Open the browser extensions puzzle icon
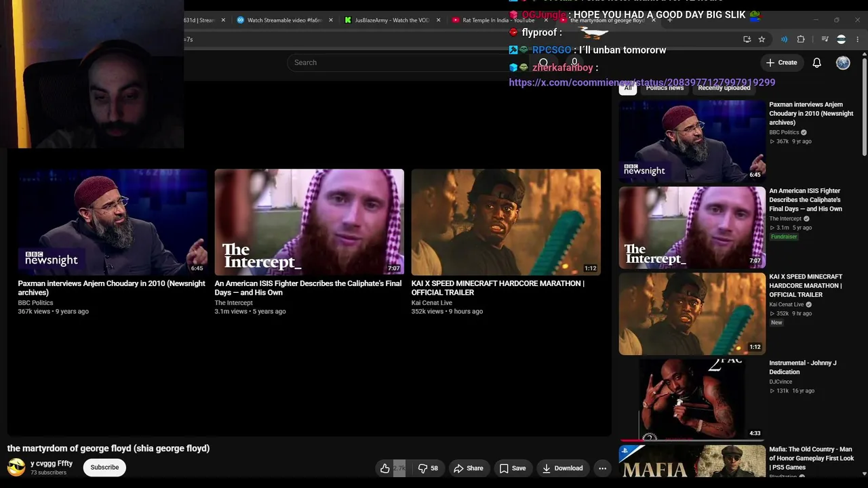 (801, 39)
